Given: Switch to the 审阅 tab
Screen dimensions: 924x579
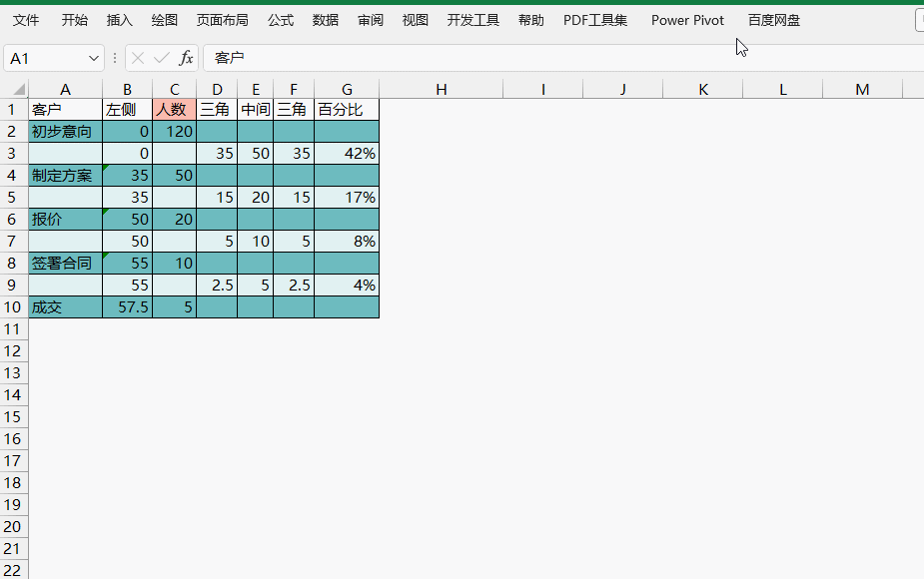Looking at the screenshot, I should coord(370,20).
